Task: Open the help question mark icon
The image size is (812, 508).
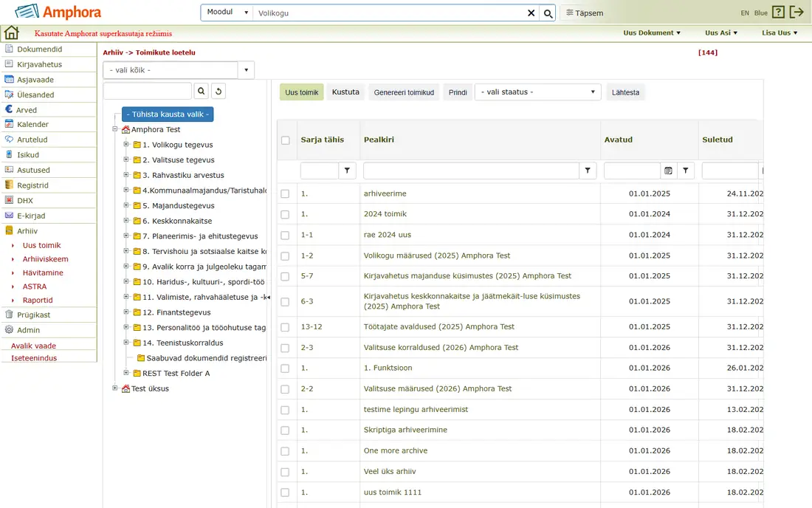Action: (x=778, y=13)
